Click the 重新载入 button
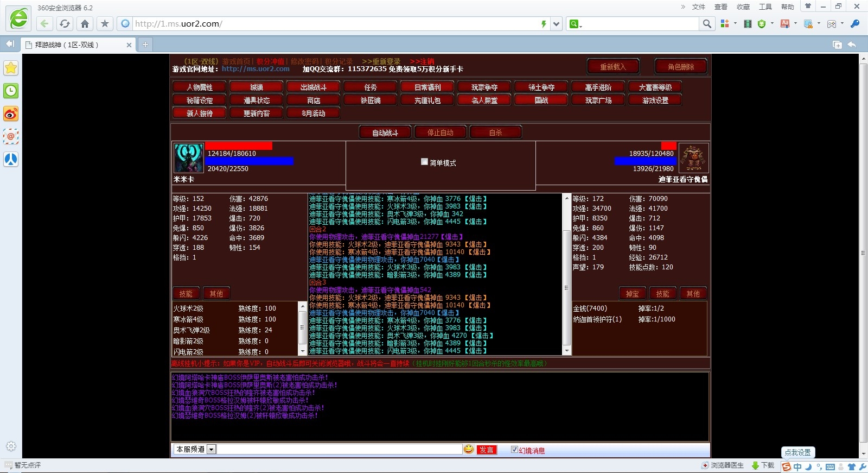This screenshot has width=868, height=473. point(613,67)
